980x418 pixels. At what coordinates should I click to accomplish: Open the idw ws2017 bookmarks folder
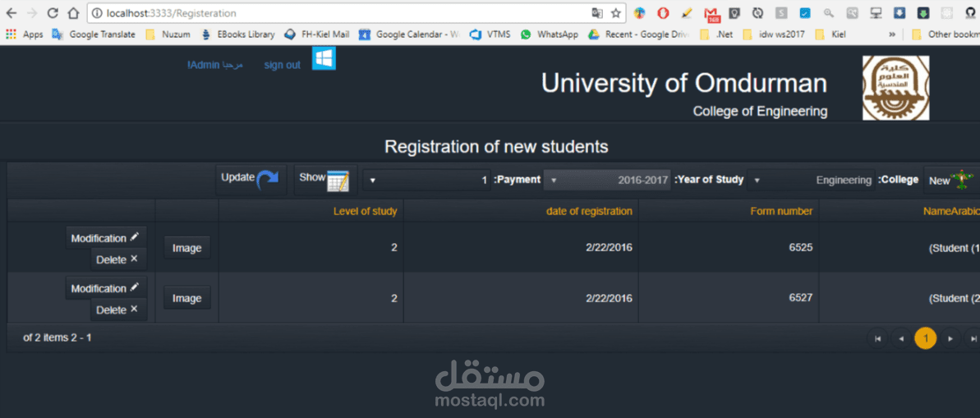[774, 34]
